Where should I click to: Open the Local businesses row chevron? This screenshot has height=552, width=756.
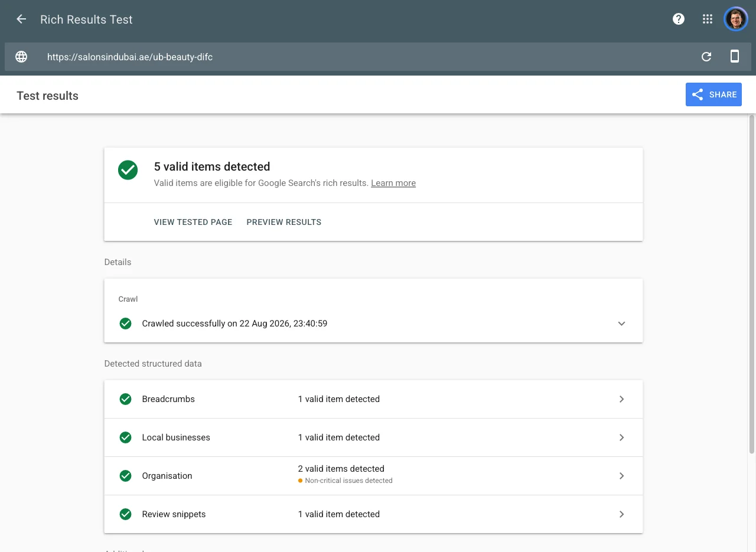coord(621,437)
